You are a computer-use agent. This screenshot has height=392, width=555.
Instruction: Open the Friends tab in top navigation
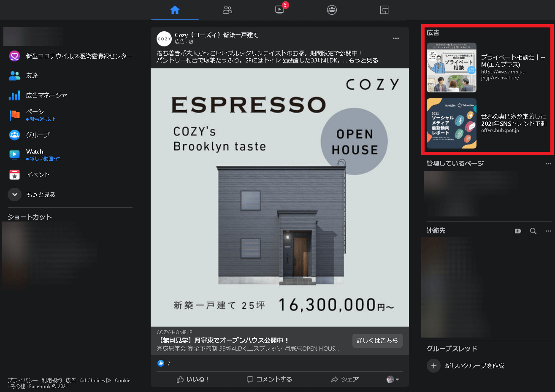click(227, 10)
